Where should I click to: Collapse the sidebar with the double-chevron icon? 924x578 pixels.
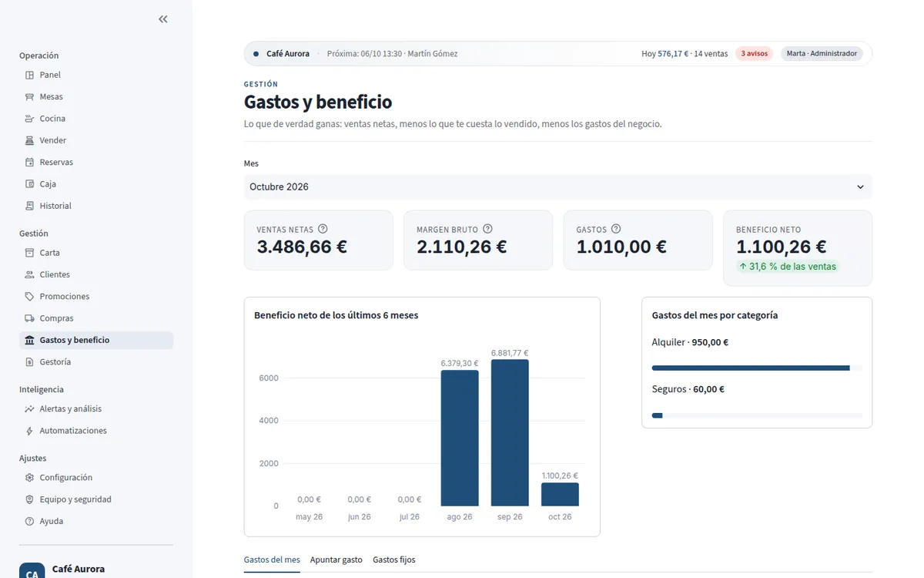[163, 19]
